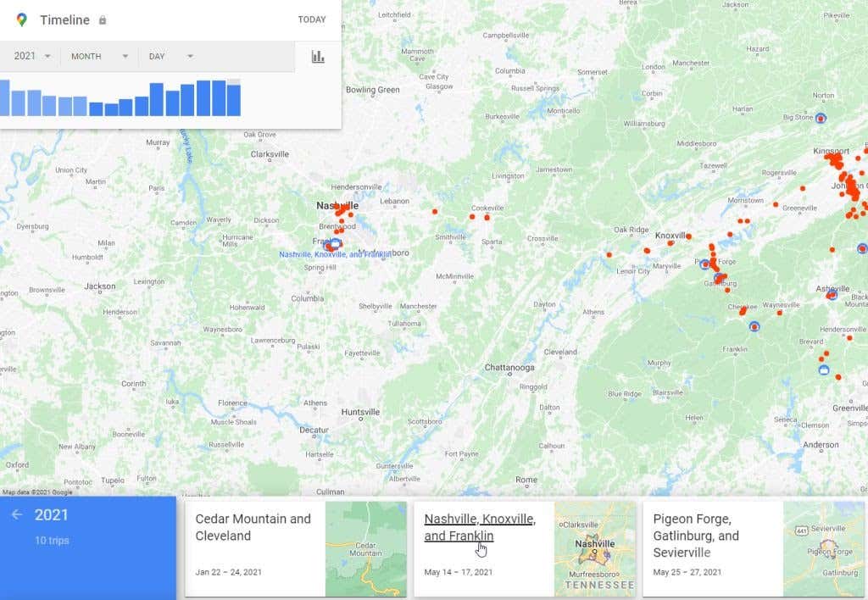The image size is (868, 600).
Task: Click the Pigeon Forge map thumbnail
Action: 823,549
